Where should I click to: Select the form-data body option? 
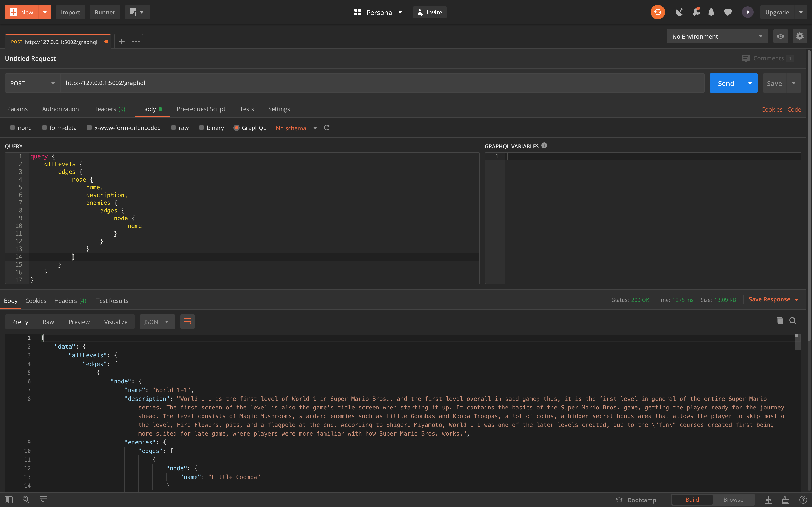coord(44,128)
